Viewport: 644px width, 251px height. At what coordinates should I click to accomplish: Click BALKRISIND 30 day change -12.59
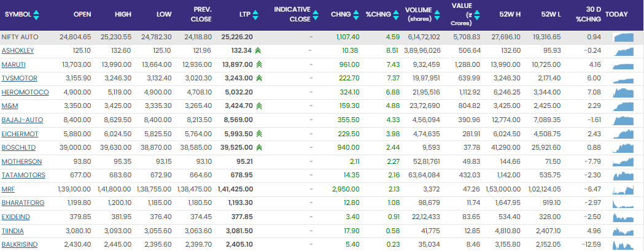click(592, 245)
